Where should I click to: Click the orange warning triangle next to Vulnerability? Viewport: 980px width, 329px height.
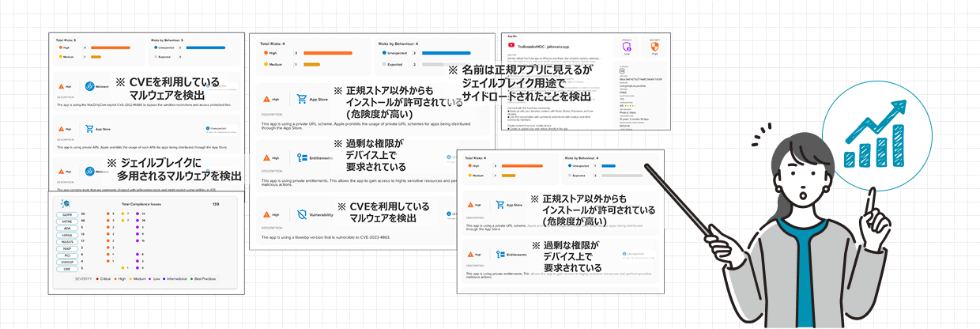[x=266, y=214]
